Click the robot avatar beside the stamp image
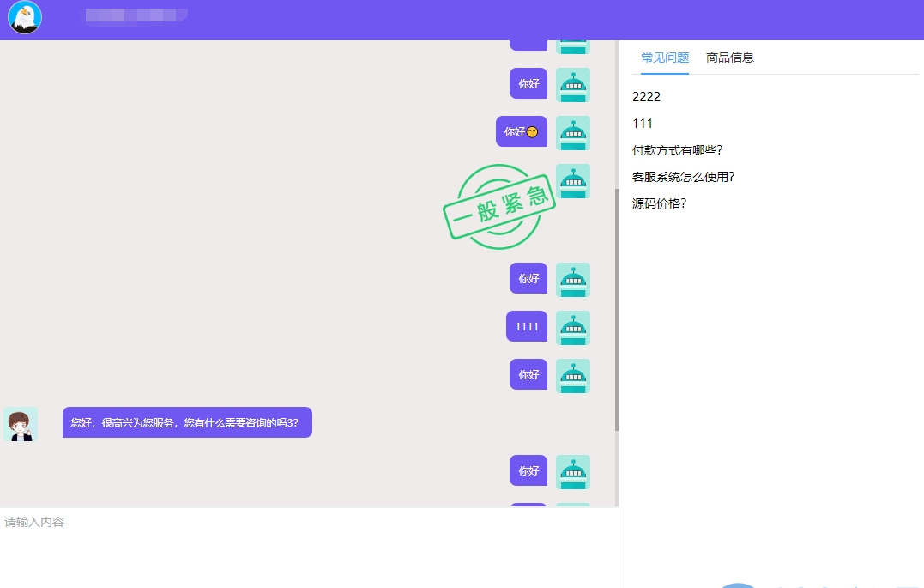Screen dimensions: 924x588 coord(573,181)
